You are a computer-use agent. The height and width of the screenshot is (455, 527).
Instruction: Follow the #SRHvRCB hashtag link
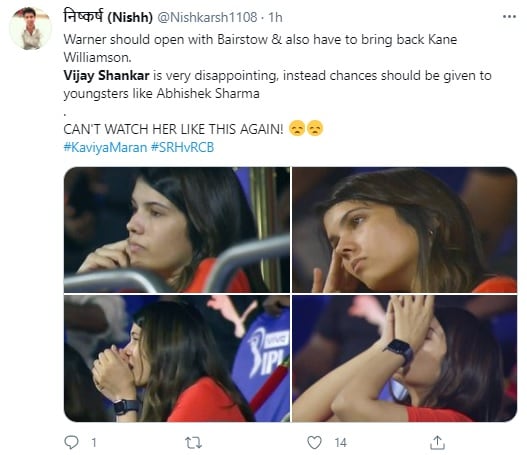pyautogui.click(x=183, y=148)
